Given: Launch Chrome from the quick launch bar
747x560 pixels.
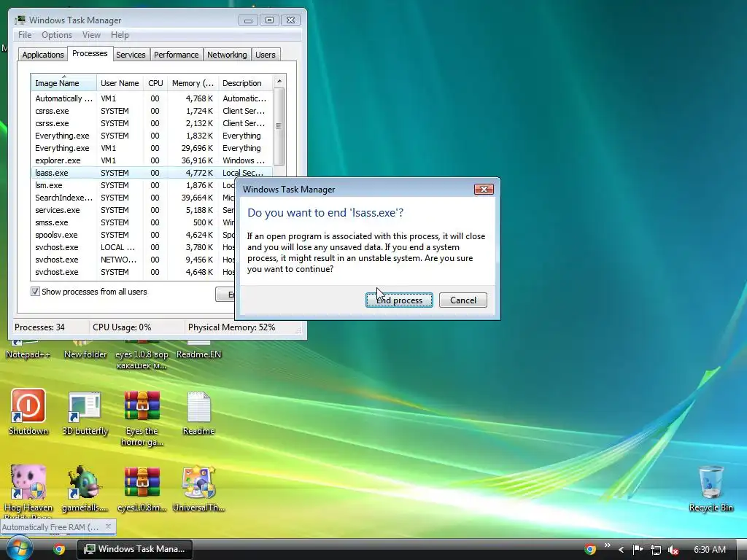Looking at the screenshot, I should tap(59, 549).
